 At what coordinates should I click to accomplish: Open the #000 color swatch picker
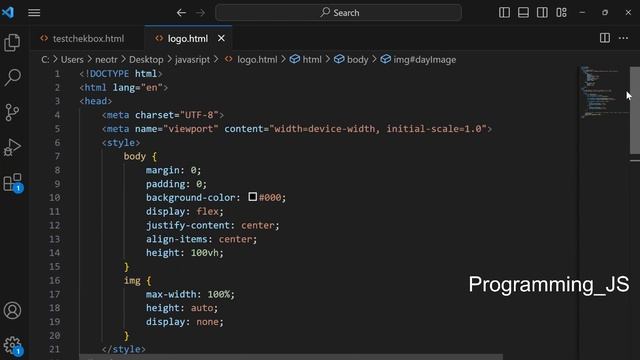pos(253,197)
